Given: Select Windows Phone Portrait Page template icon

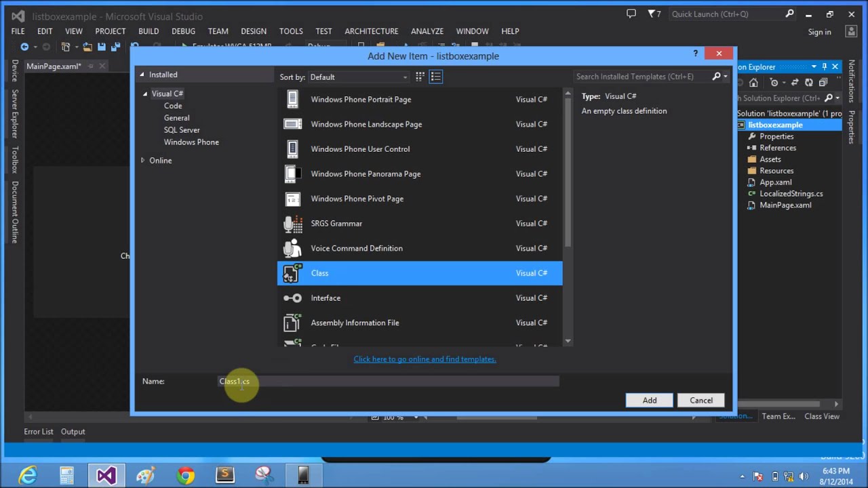Looking at the screenshot, I should pos(292,100).
